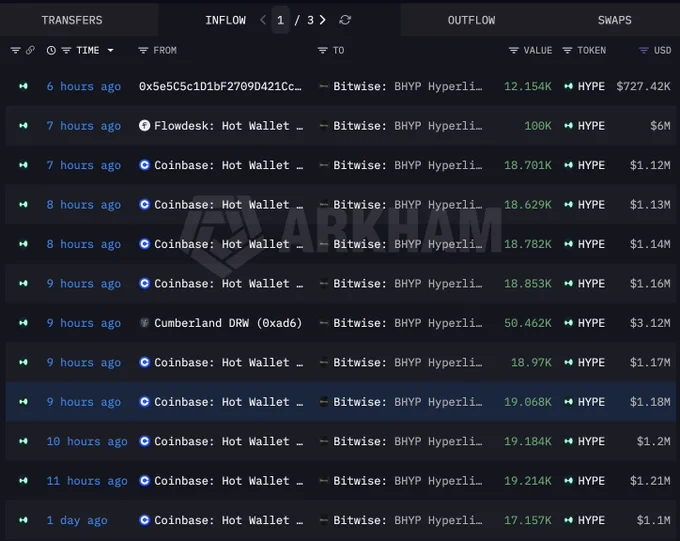Go to the next inflow page
The height and width of the screenshot is (541, 680).
coord(323,20)
